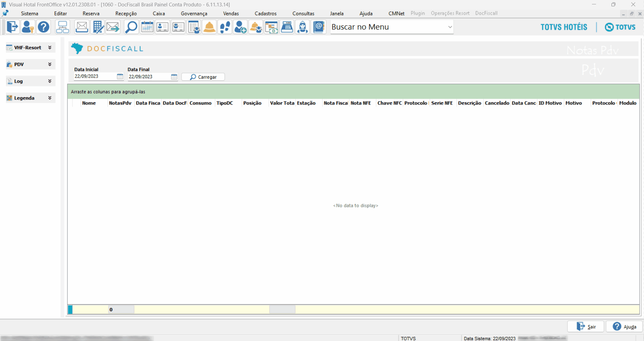Click the Sair button at bottom right

(x=586, y=327)
